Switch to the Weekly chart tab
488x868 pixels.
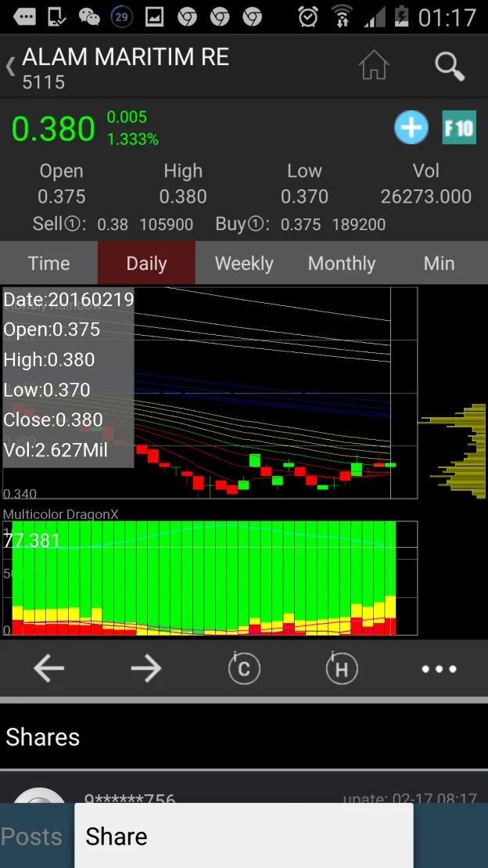[x=244, y=263]
